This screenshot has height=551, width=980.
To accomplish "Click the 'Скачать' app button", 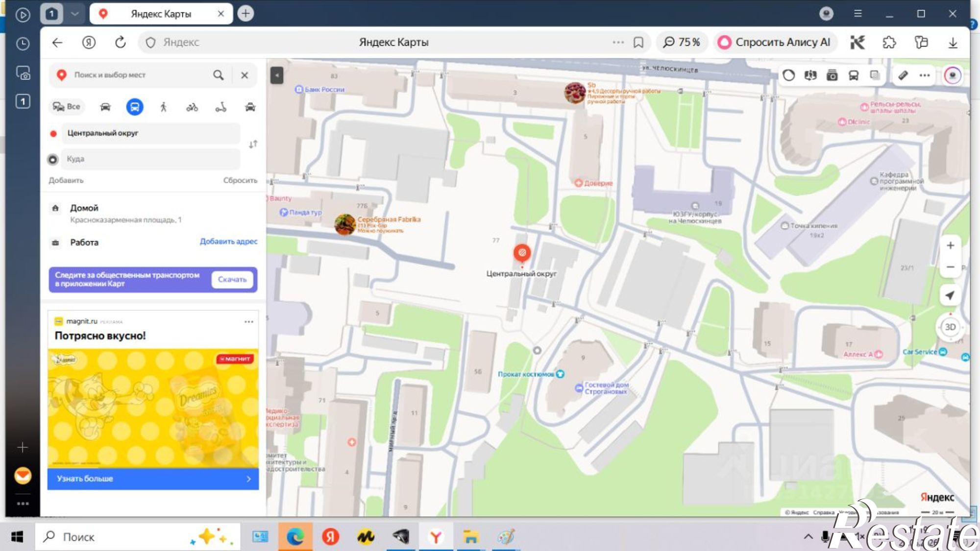I will [232, 279].
